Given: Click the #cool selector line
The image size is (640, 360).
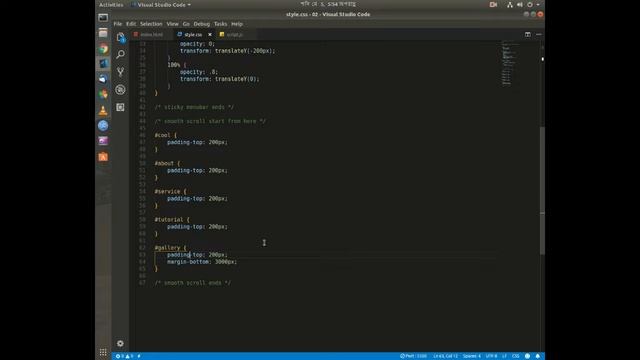Looking at the screenshot, I should [165, 135].
